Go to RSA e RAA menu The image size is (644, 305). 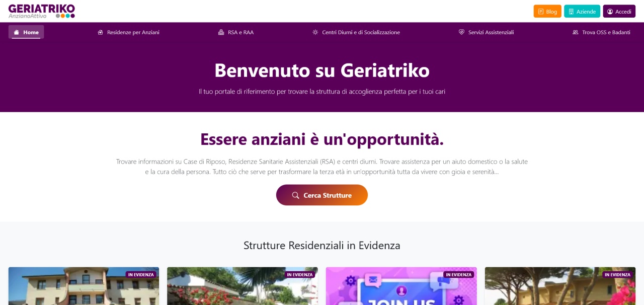pos(236,32)
